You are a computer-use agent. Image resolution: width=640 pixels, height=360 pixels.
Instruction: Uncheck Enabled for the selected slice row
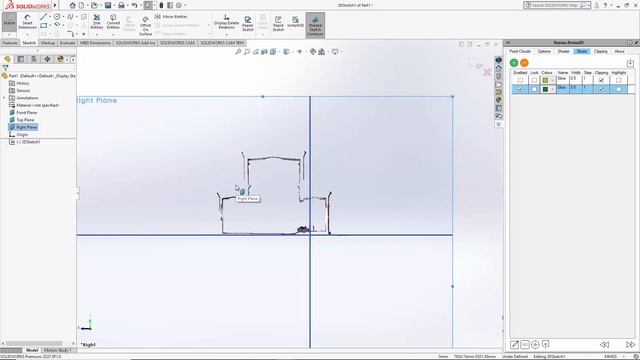coord(520,89)
